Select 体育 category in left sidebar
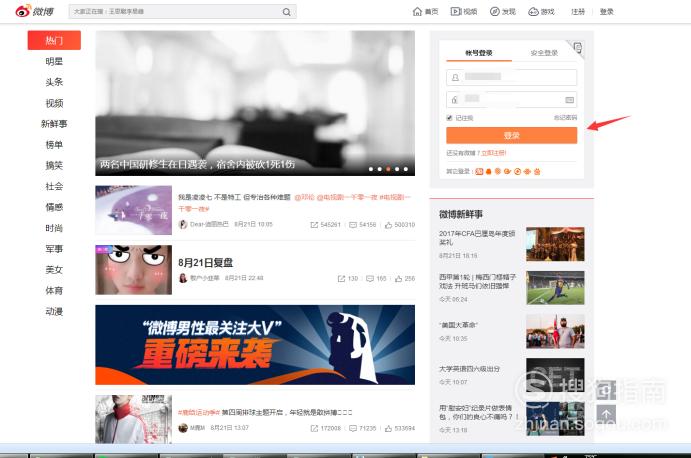 (54, 290)
